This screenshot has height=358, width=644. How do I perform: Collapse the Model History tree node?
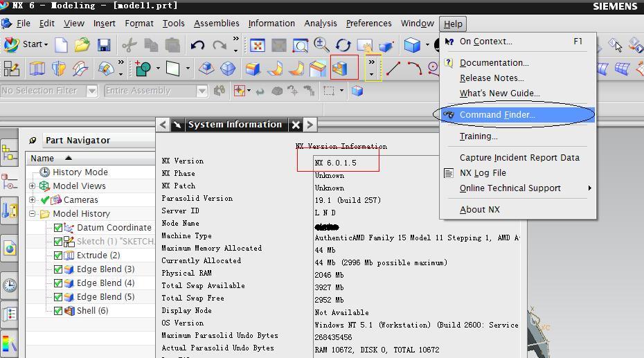(32, 213)
